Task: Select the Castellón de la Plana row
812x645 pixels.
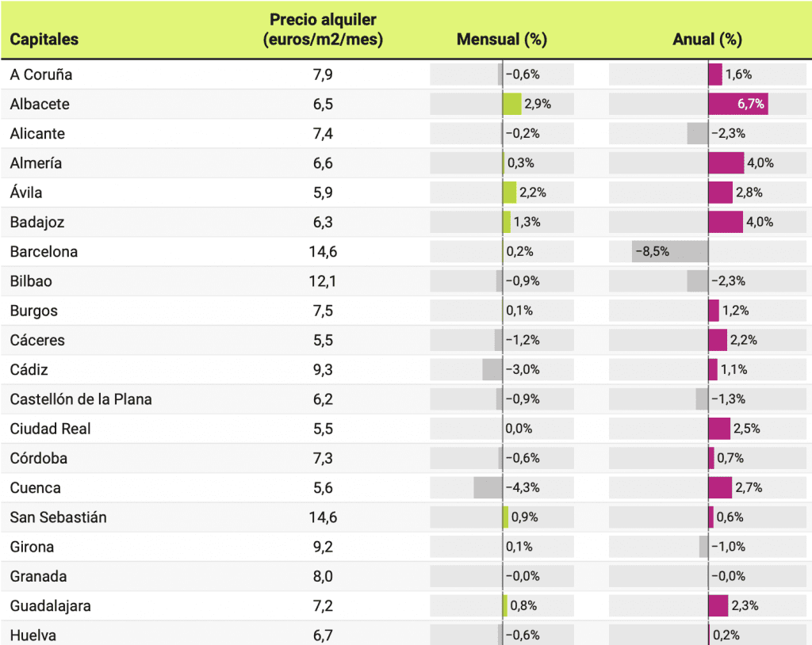Action: pyautogui.click(x=81, y=399)
